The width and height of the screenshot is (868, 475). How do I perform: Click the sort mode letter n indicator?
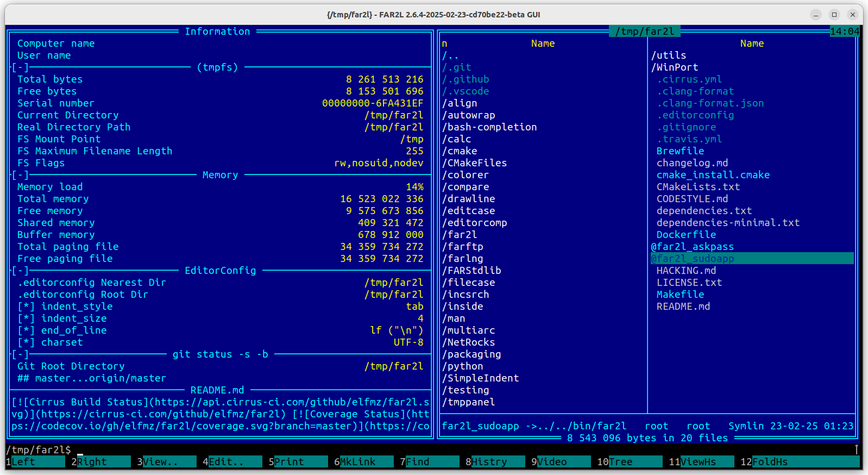pos(444,43)
